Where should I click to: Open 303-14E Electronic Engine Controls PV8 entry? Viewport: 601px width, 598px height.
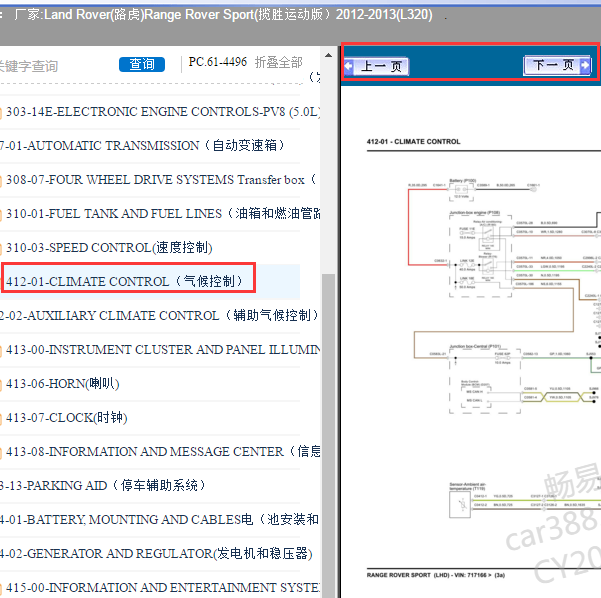[x=163, y=112]
